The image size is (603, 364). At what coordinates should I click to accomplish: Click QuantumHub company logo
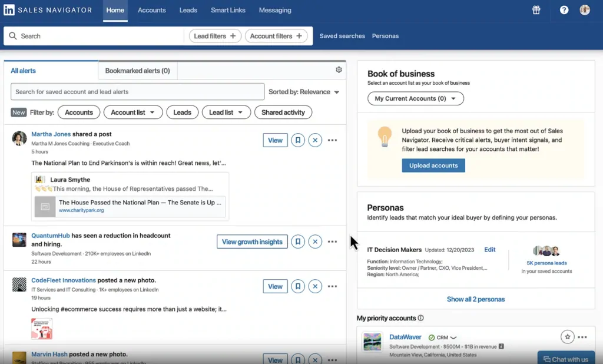click(x=19, y=240)
